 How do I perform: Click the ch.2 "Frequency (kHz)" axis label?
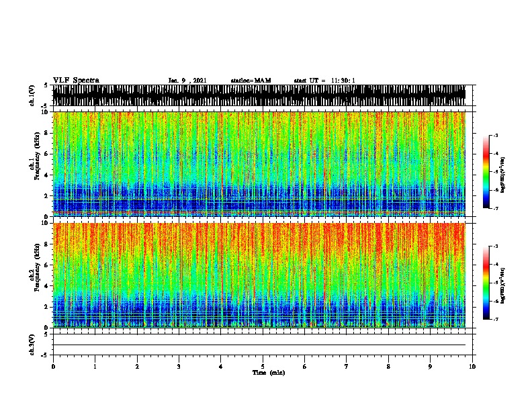[37, 267]
